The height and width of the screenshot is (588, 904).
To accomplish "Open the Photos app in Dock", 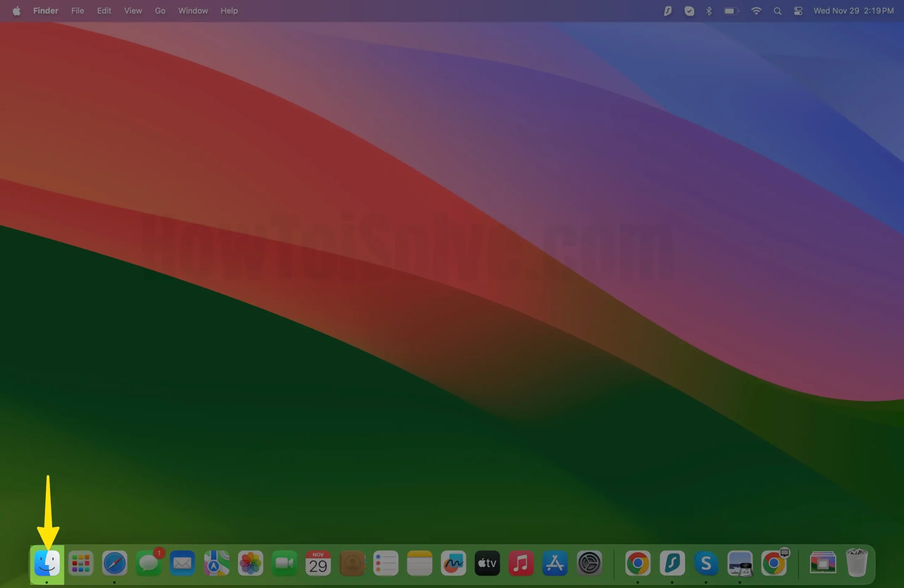I will (x=250, y=563).
